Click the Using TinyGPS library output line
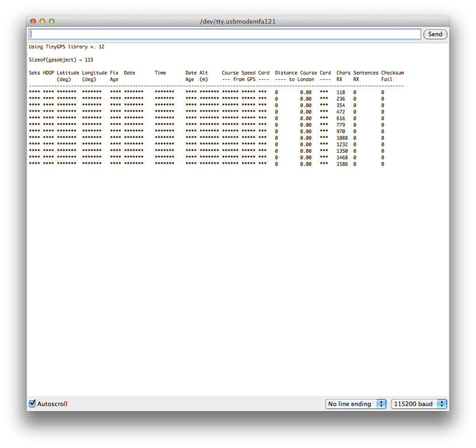Screen dimensions: 476x448 click(67, 47)
